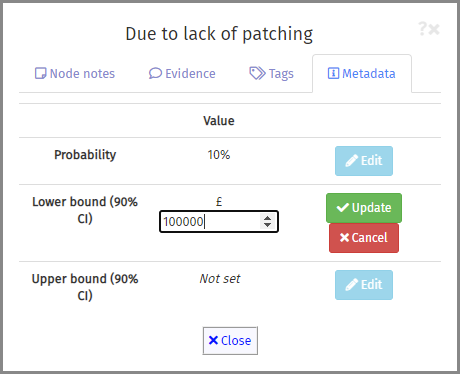Edit the Probability value
The height and width of the screenshot is (374, 460).
coord(364,161)
